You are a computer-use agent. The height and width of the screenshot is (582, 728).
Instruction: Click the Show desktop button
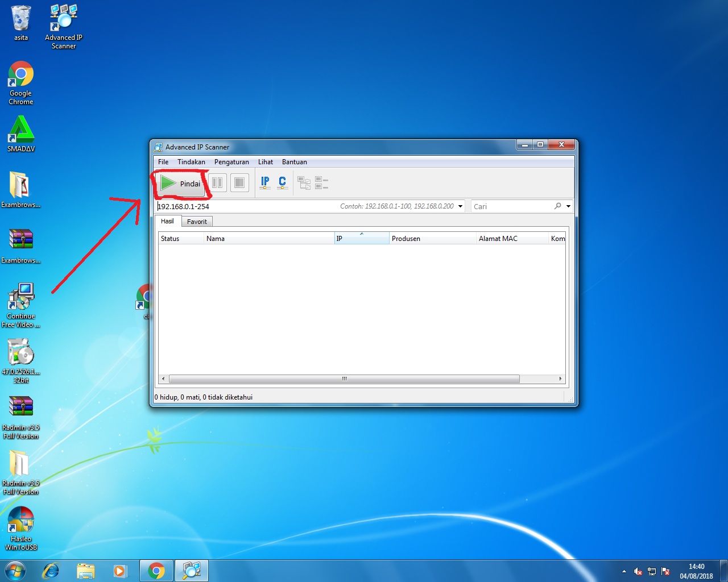pyautogui.click(x=723, y=571)
